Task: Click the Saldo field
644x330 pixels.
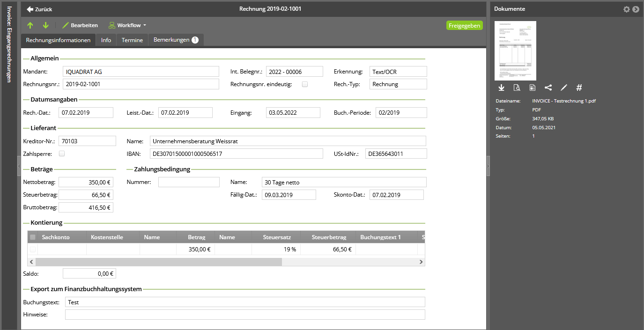Action: click(89, 273)
